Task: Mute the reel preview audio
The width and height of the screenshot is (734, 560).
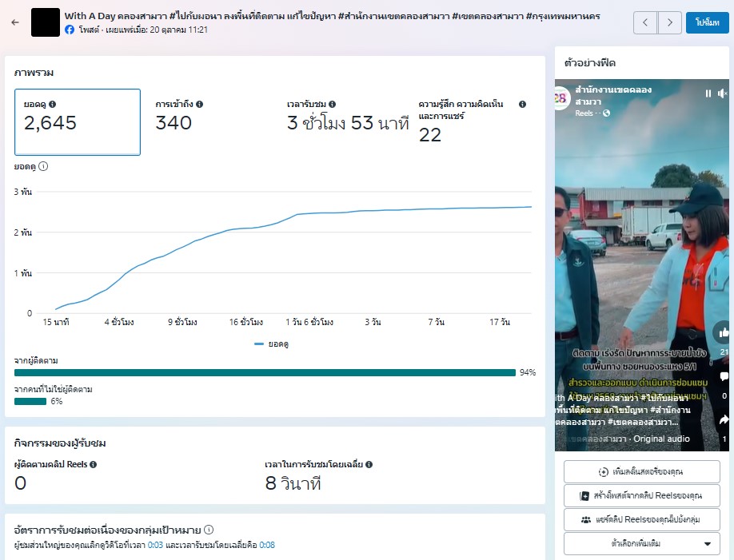Action: [x=723, y=93]
